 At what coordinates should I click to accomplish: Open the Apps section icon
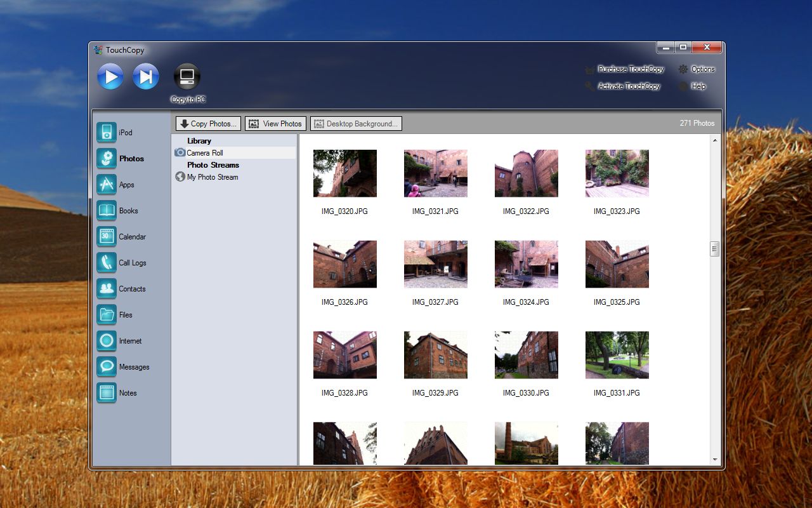tap(107, 185)
